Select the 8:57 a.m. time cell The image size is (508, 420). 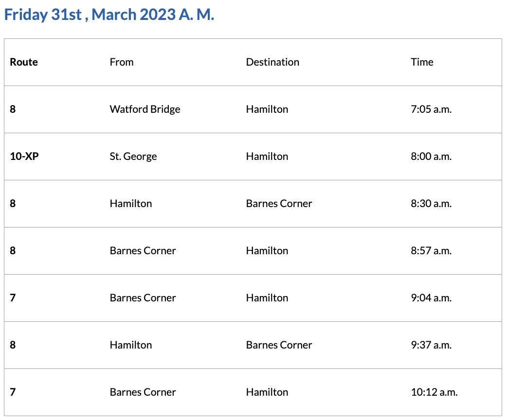click(x=431, y=251)
